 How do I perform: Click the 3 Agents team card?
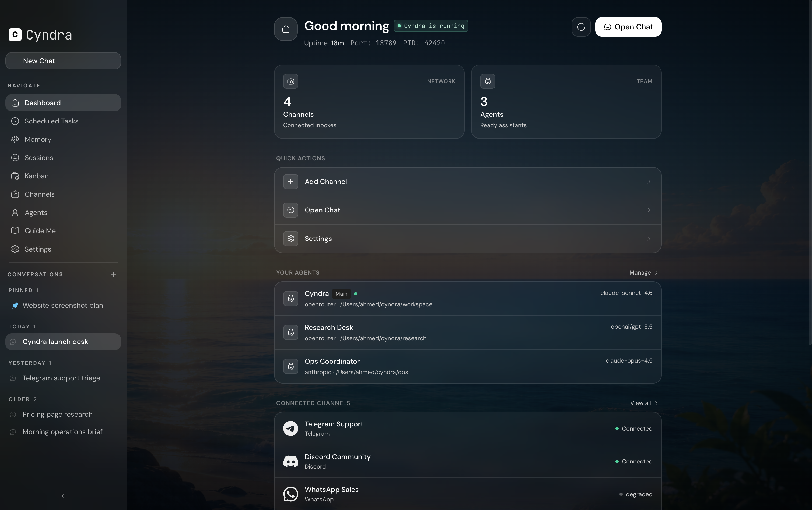pos(566,102)
